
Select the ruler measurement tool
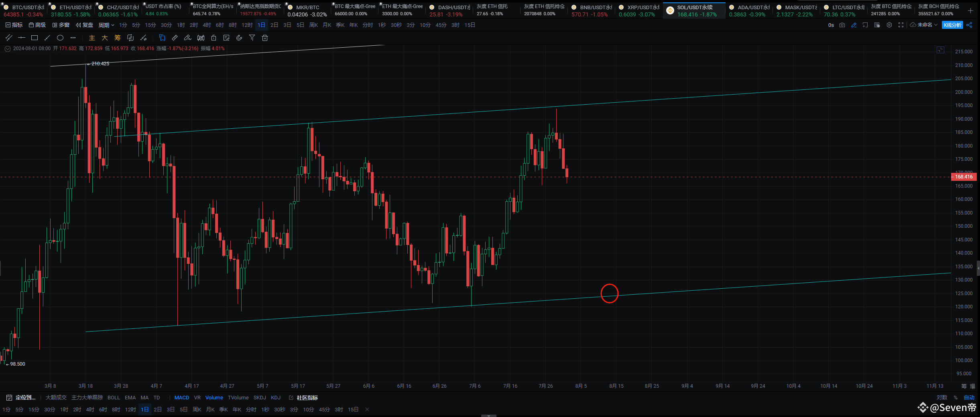175,38
